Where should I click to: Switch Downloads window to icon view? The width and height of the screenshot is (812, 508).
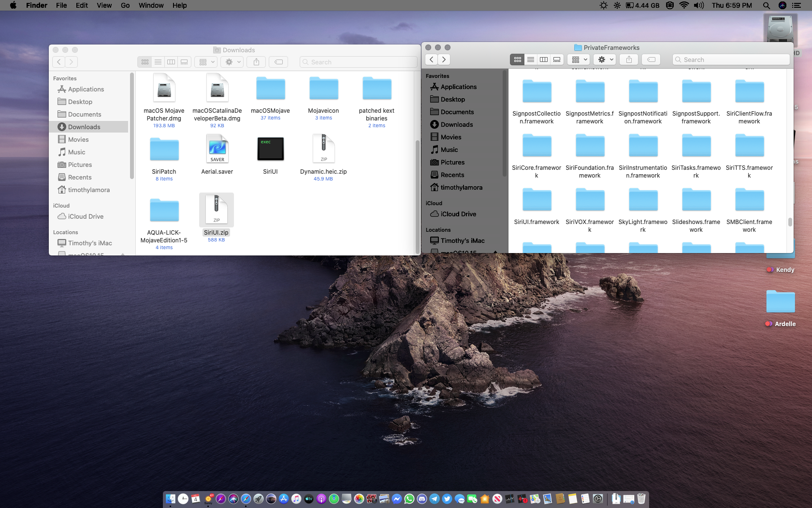tap(145, 62)
